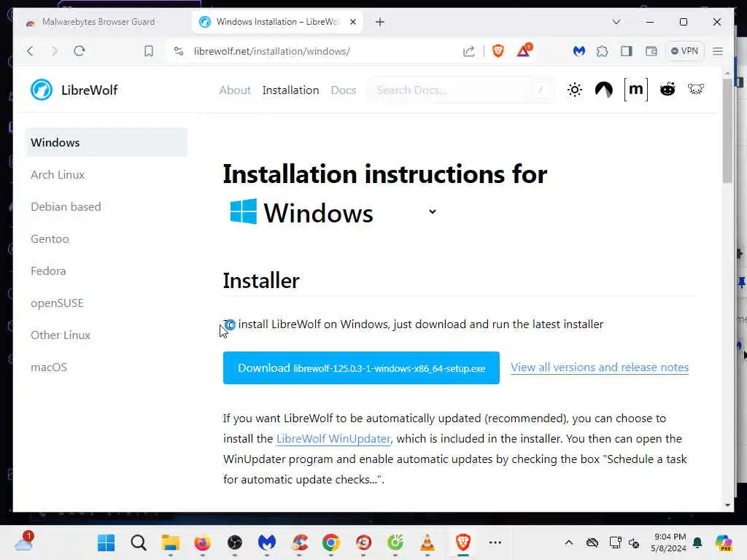Click the site settings icon in address bar

click(179, 51)
